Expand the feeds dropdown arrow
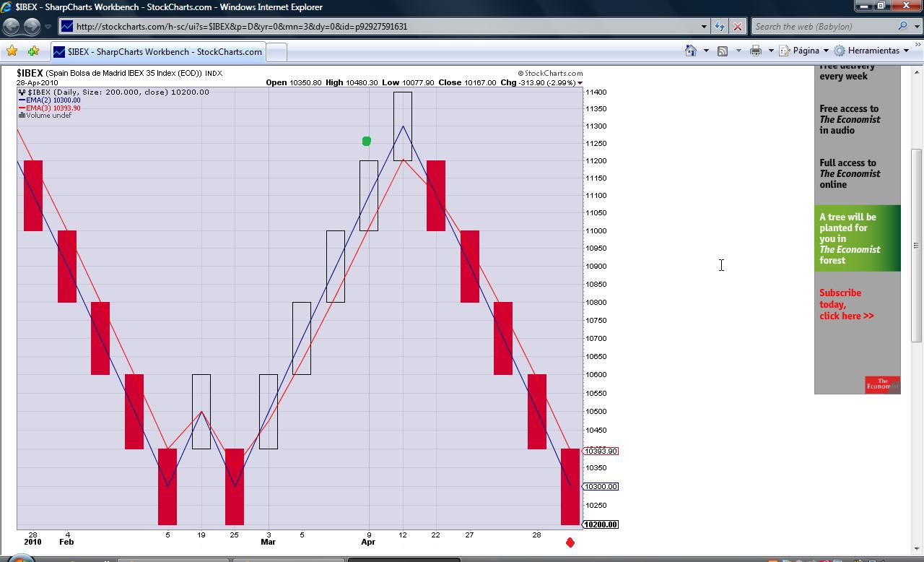The width and height of the screenshot is (924, 562). [x=738, y=51]
